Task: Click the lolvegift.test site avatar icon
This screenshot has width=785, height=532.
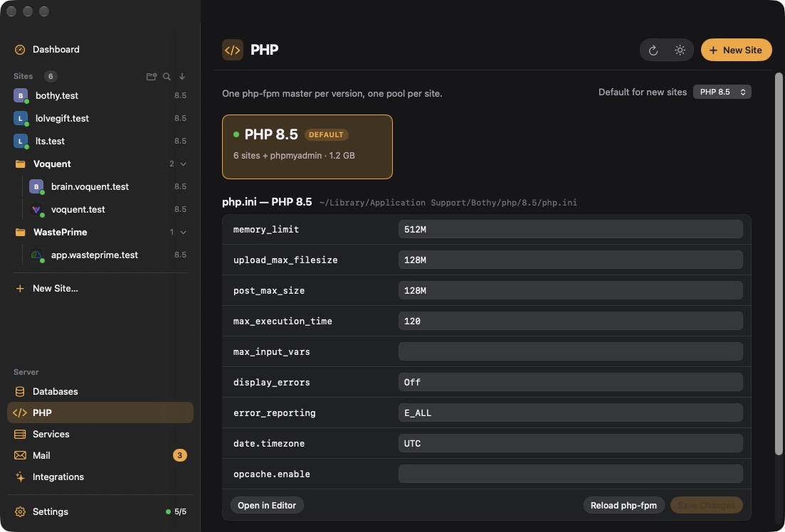Action: 21,118
